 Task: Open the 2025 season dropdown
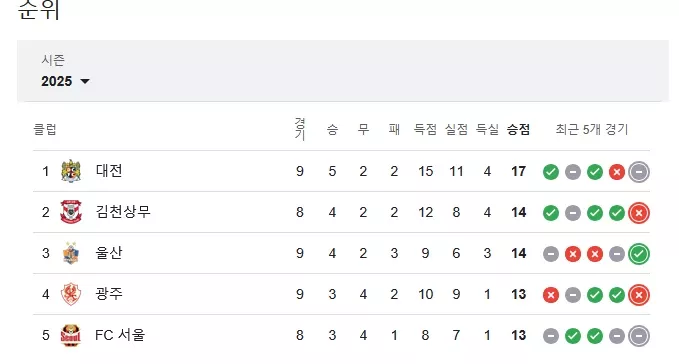tap(65, 81)
